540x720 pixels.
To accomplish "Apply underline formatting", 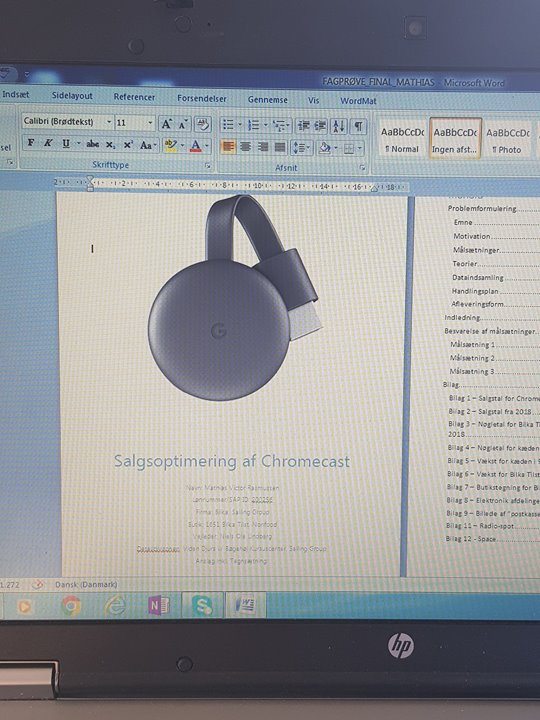I will [66, 144].
